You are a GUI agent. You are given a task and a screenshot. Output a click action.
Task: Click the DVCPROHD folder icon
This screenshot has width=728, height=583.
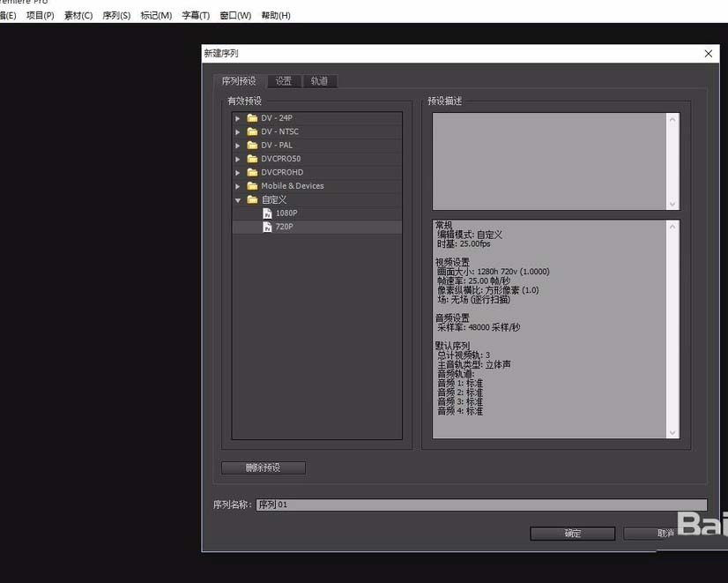click(252, 172)
